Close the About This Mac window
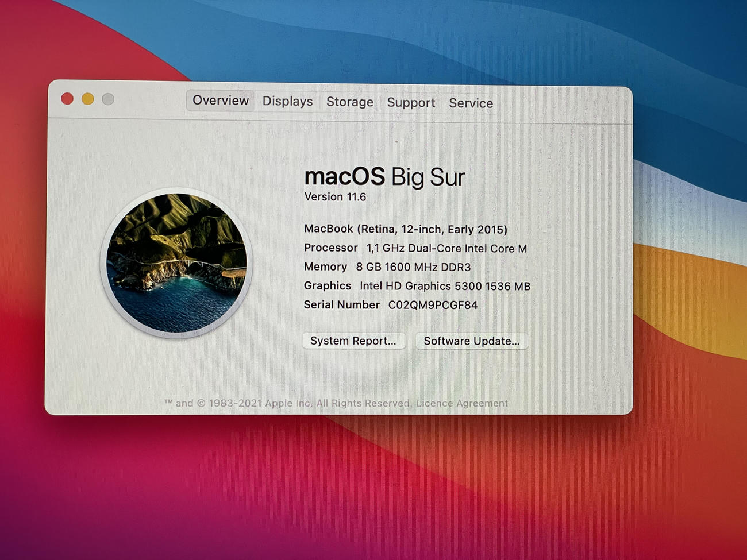 click(67, 99)
